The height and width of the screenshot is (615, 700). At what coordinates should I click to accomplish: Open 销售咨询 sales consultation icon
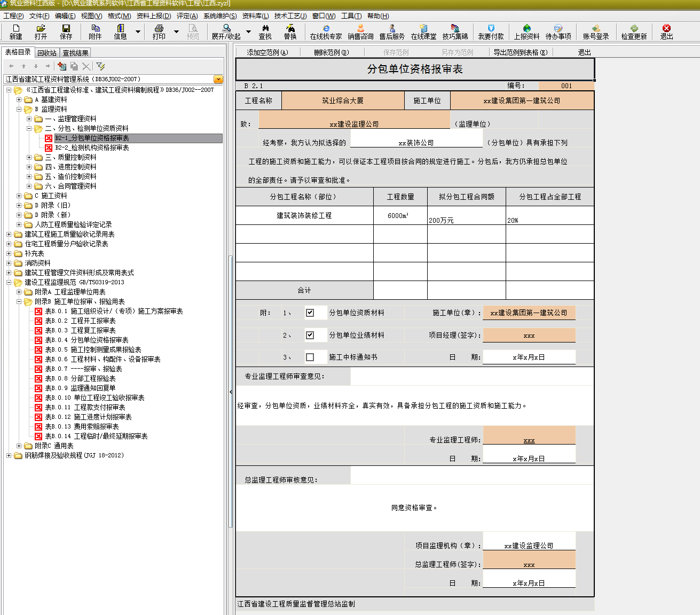click(360, 32)
